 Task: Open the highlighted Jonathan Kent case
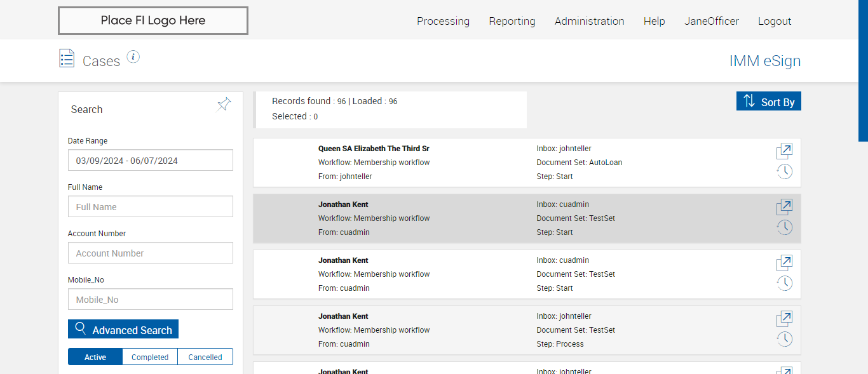coord(784,207)
